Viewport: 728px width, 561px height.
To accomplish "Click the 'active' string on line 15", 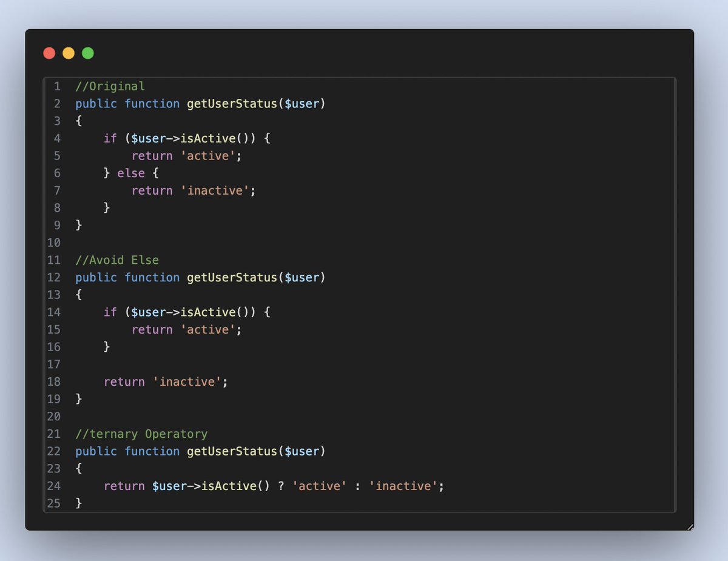I will tap(207, 330).
